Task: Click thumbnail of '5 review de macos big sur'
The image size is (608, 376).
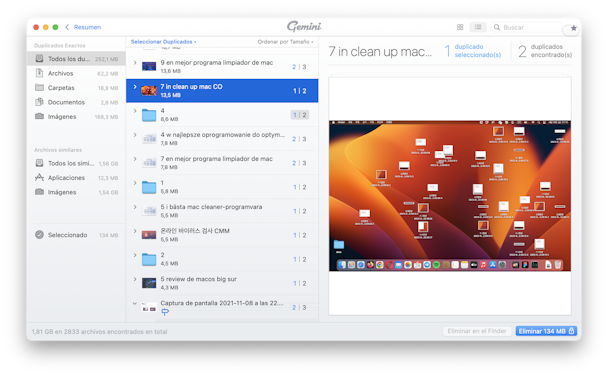Action: pos(149,283)
